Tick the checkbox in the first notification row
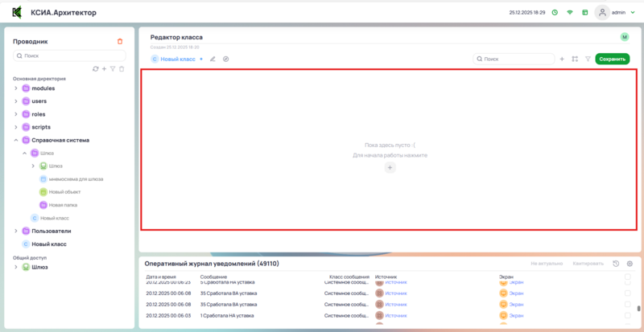 pyautogui.click(x=628, y=282)
